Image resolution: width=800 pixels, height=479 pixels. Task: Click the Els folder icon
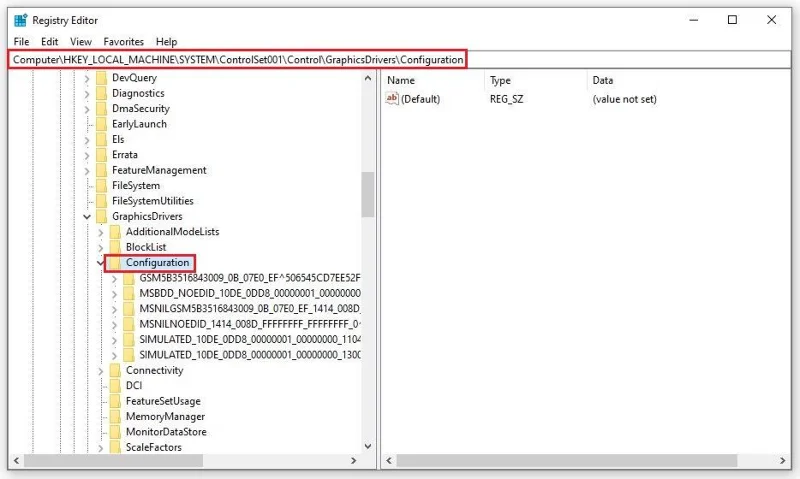(102, 139)
